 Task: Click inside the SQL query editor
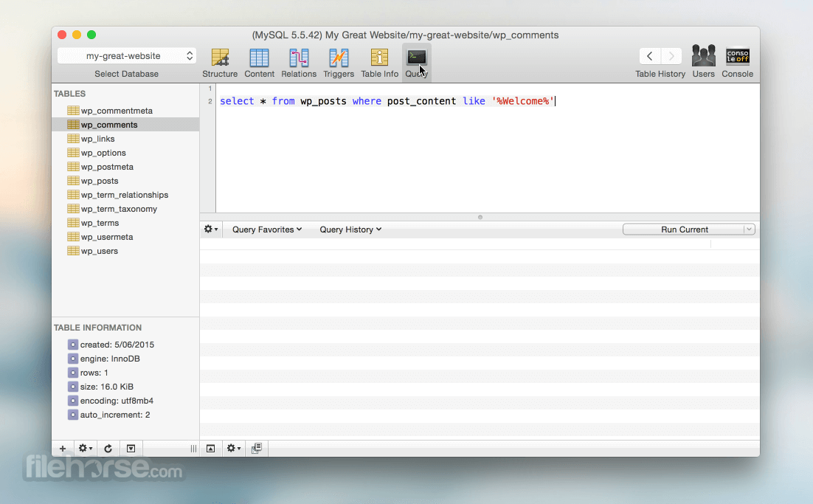tap(488, 148)
